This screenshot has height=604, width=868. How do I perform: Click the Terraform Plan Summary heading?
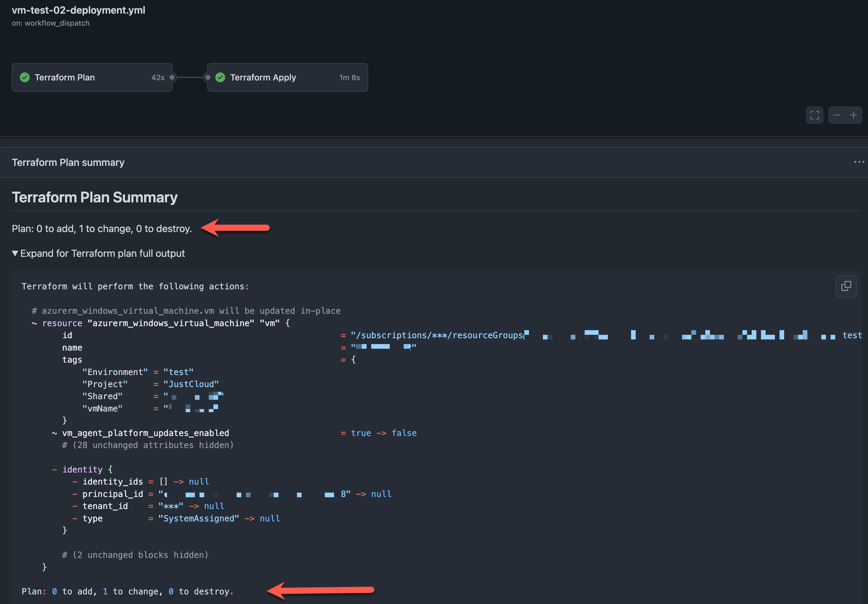click(95, 197)
